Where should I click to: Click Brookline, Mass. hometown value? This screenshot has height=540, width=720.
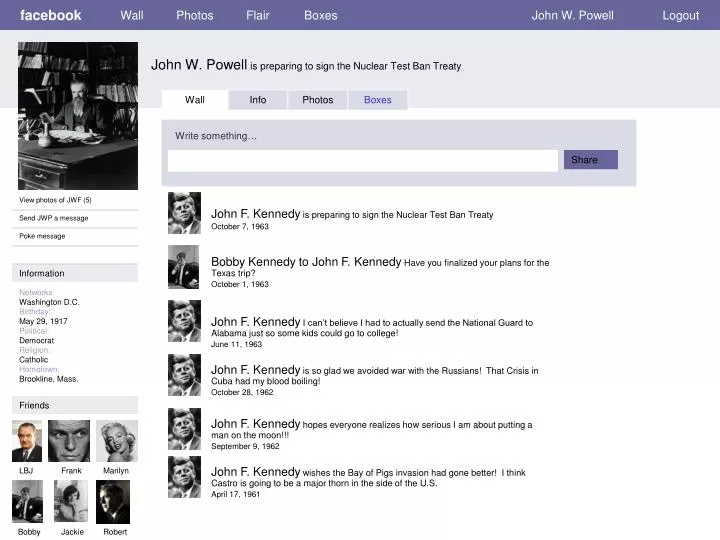tap(49, 379)
